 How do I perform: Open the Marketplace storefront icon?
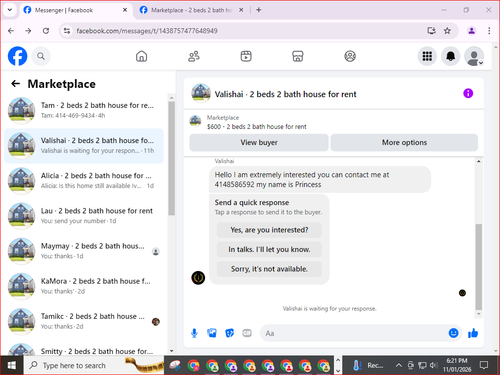298,56
